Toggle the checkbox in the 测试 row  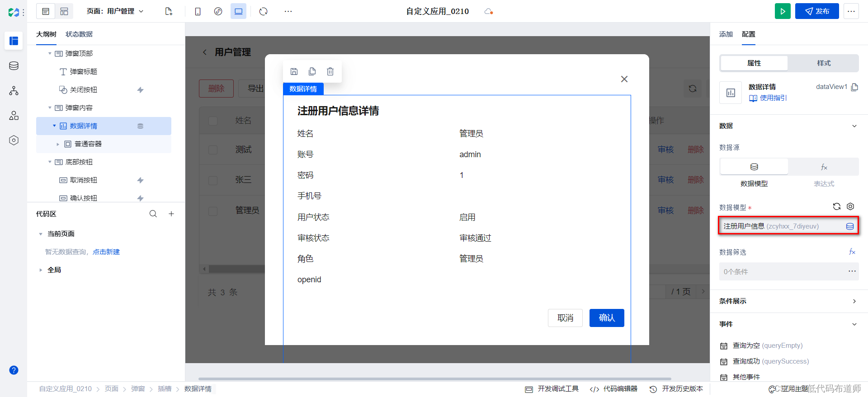[213, 149]
